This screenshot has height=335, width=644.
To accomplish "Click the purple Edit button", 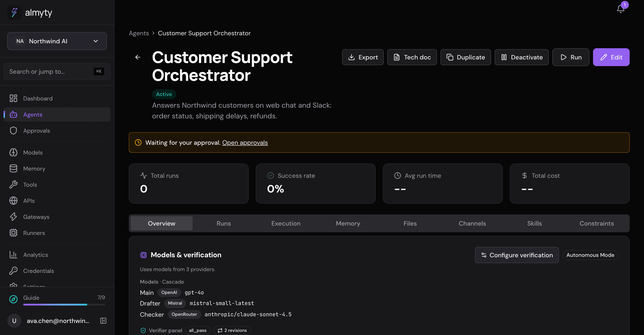I will coord(611,57).
